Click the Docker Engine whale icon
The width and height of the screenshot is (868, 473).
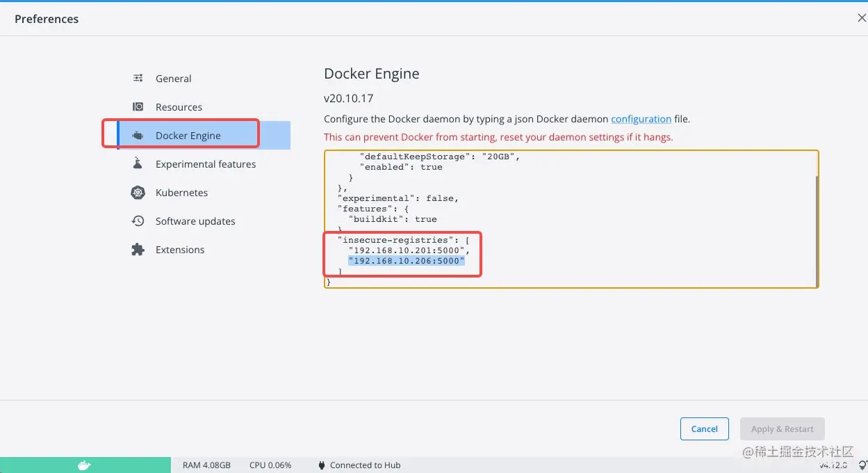pos(138,136)
